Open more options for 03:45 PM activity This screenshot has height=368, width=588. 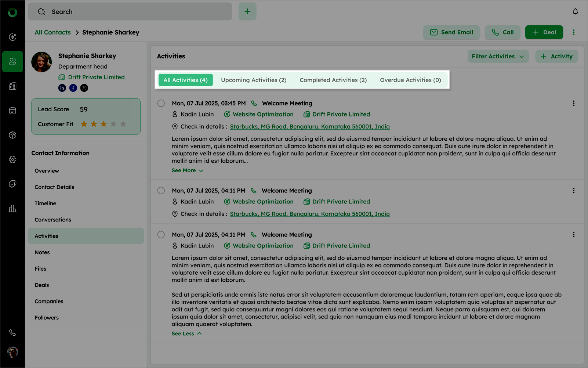574,103
